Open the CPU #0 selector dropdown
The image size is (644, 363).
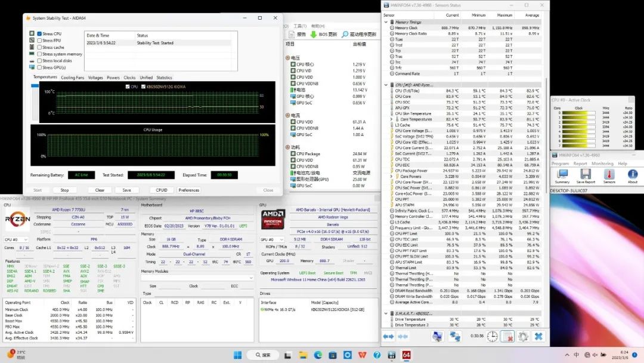point(16,239)
